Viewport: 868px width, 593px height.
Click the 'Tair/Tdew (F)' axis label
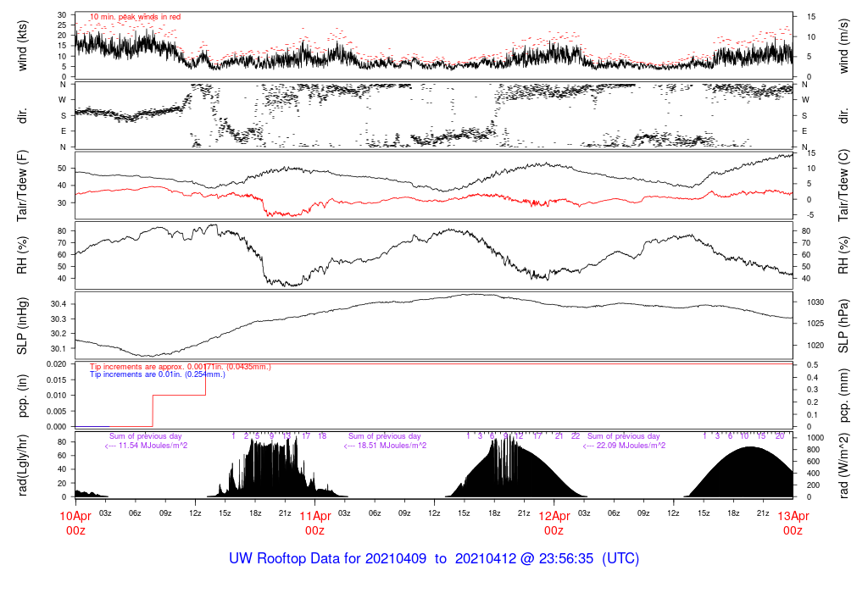click(x=23, y=186)
